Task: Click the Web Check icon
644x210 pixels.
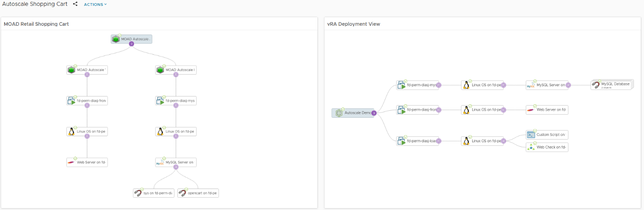Action: tap(531, 147)
